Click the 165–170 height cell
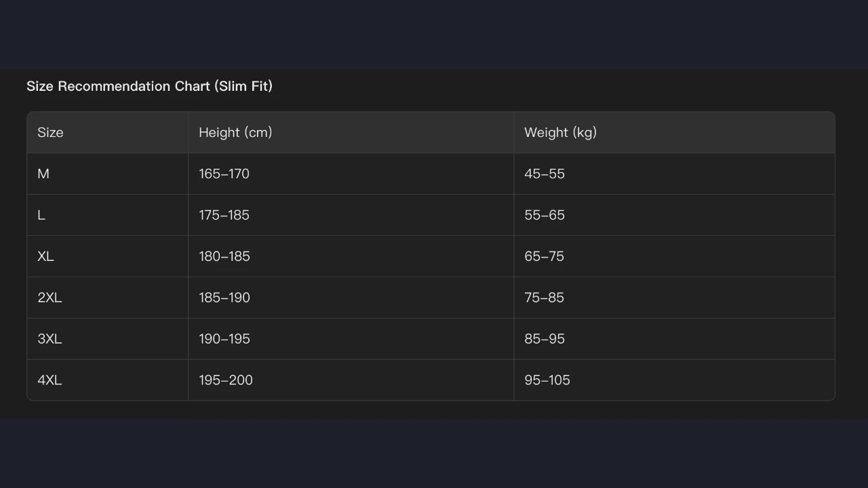The height and width of the screenshot is (488, 868). (224, 174)
